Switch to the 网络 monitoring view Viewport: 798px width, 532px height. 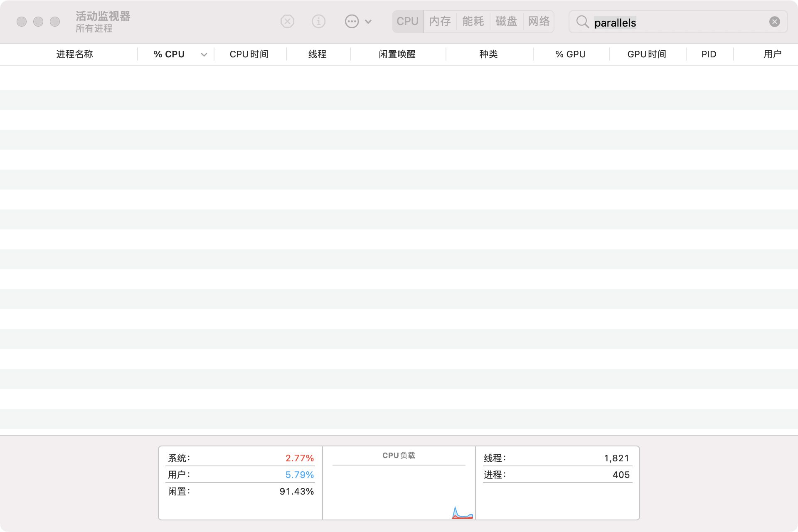pyautogui.click(x=539, y=21)
